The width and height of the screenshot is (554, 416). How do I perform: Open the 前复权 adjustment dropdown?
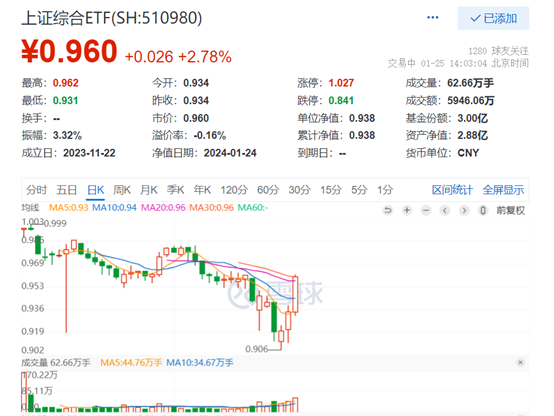pos(511,211)
